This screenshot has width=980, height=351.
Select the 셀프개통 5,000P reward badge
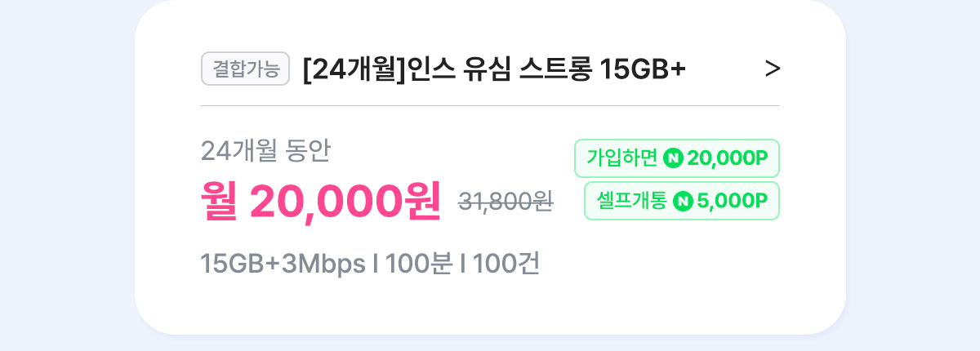tap(682, 201)
